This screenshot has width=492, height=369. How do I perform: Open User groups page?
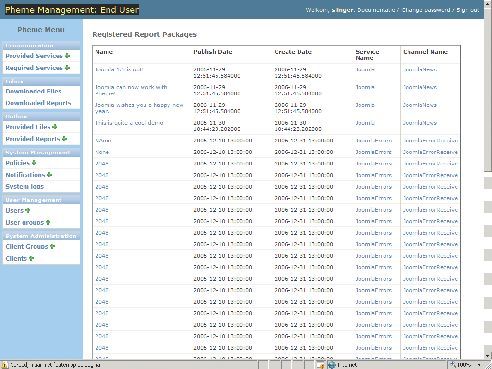tap(25, 223)
